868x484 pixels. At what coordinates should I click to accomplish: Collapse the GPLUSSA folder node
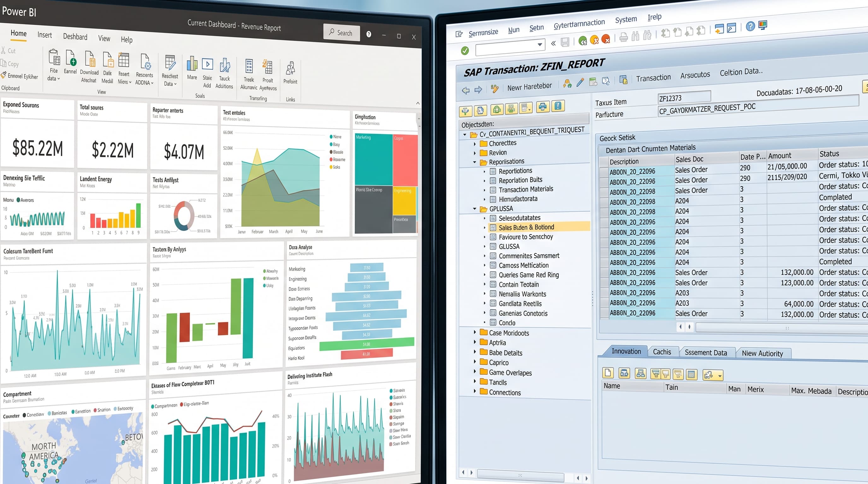(475, 209)
